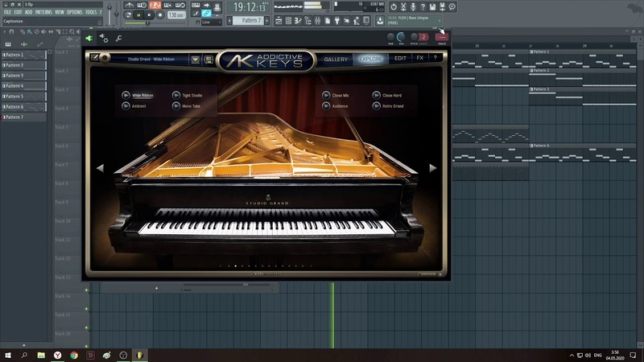Switch to the GALLERY tab
This screenshot has height=362, width=644.
[x=336, y=59]
